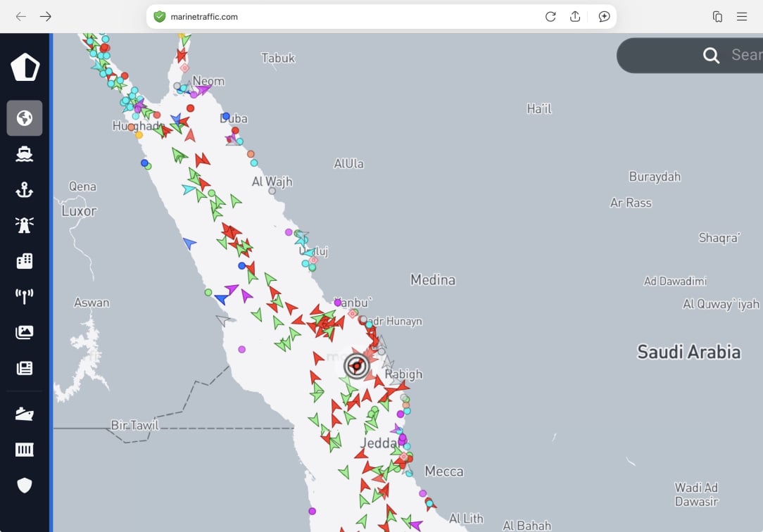Click the AlUla map label

click(x=348, y=163)
